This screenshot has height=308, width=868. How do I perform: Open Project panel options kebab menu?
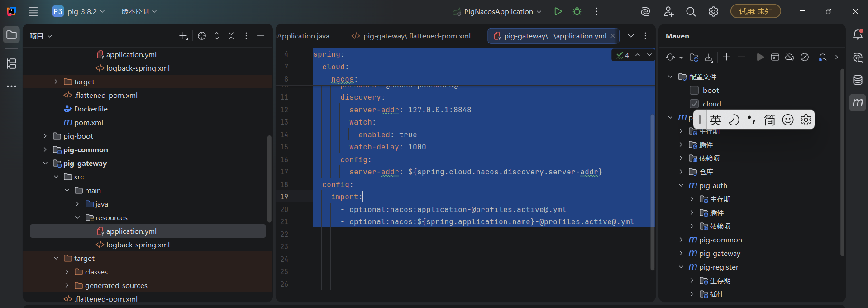pos(246,36)
